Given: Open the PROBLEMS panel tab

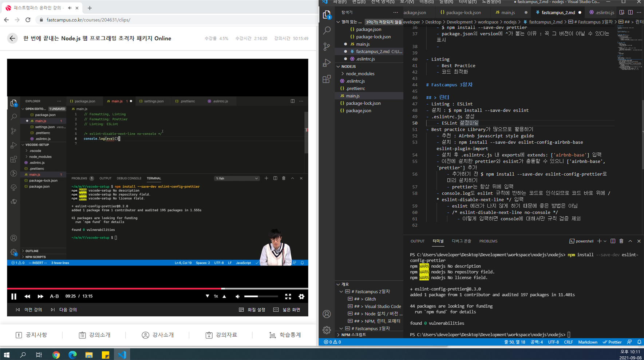Looking at the screenshot, I should tap(488, 241).
